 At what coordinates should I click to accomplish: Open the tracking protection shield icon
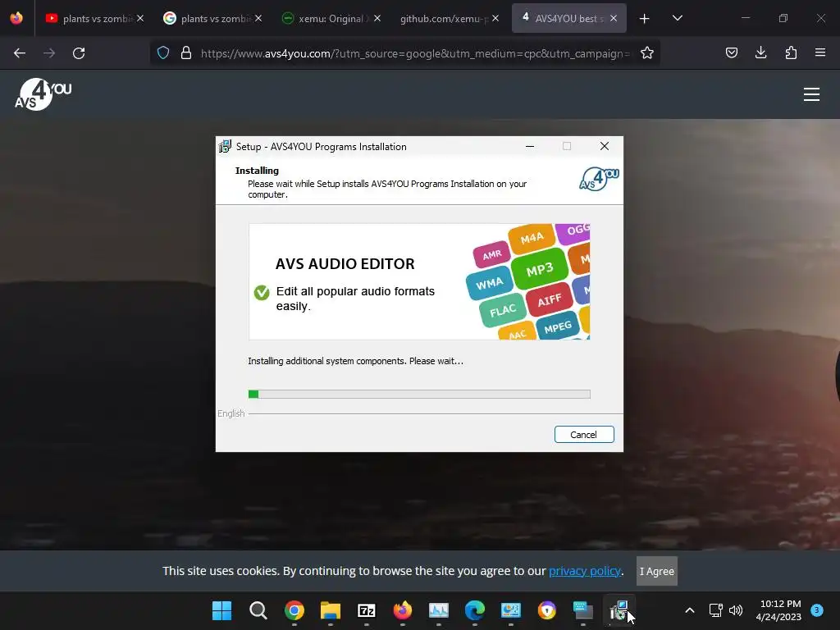click(163, 53)
